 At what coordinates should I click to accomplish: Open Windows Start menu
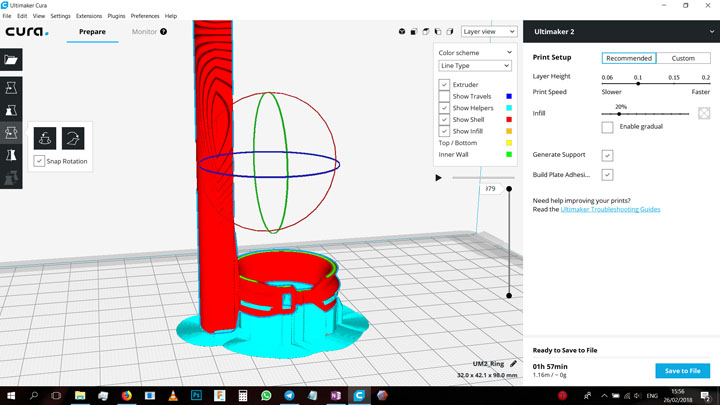point(11,395)
